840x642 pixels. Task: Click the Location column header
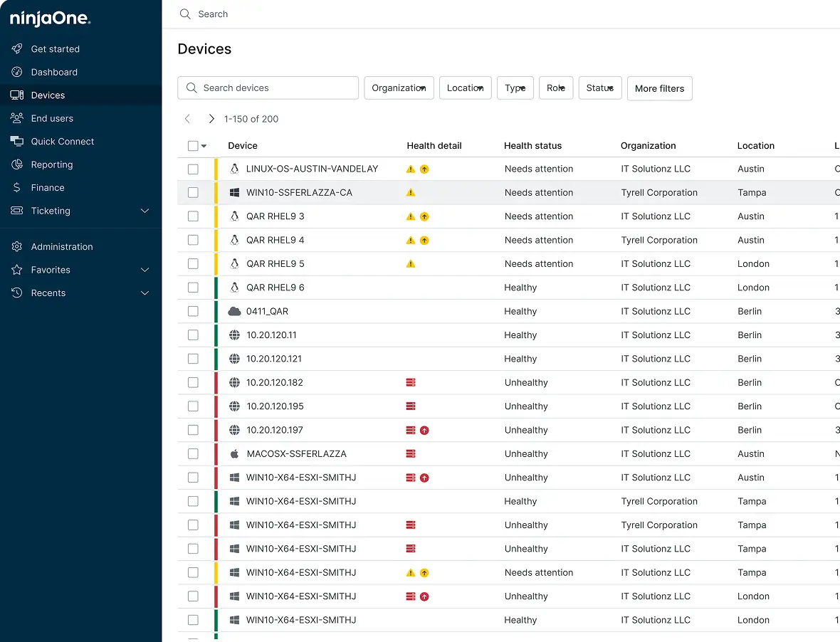755,146
